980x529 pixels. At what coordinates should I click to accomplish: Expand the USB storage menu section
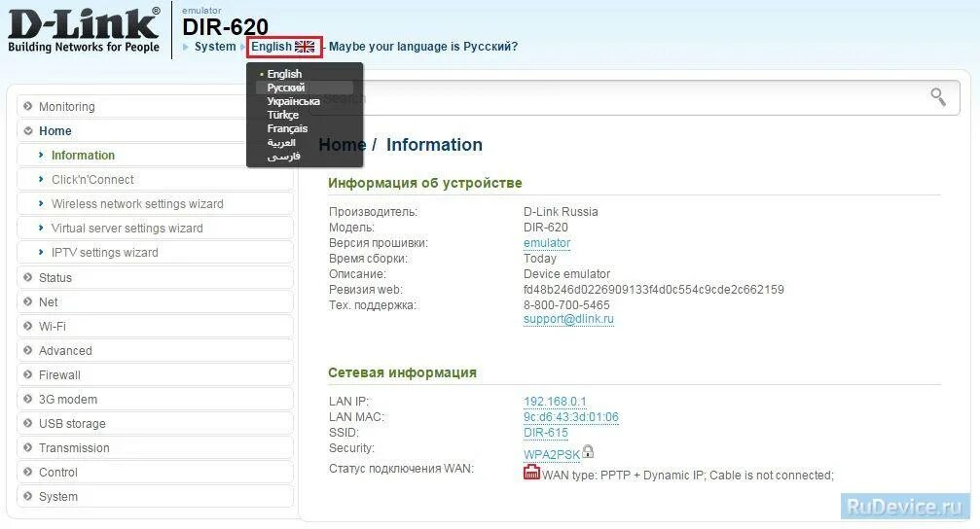(x=155, y=423)
